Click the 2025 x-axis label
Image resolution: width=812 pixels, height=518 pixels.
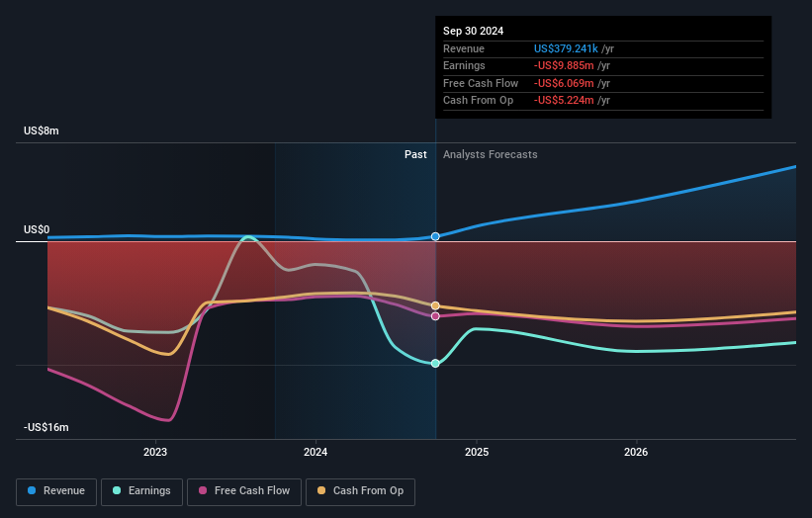477,453
